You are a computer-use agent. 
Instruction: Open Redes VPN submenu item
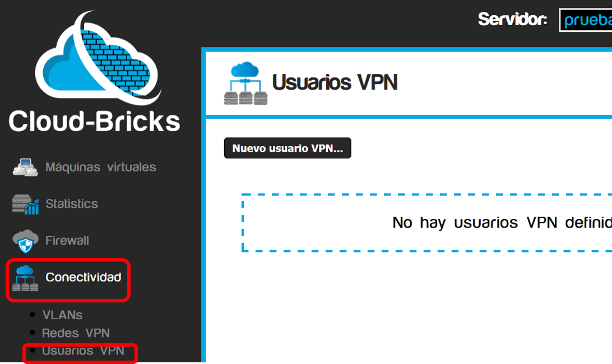[x=76, y=333]
